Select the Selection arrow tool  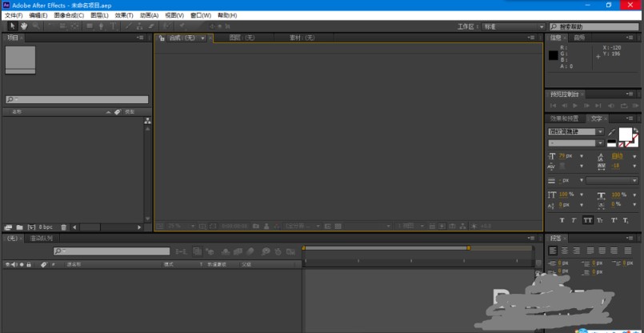tap(11, 26)
